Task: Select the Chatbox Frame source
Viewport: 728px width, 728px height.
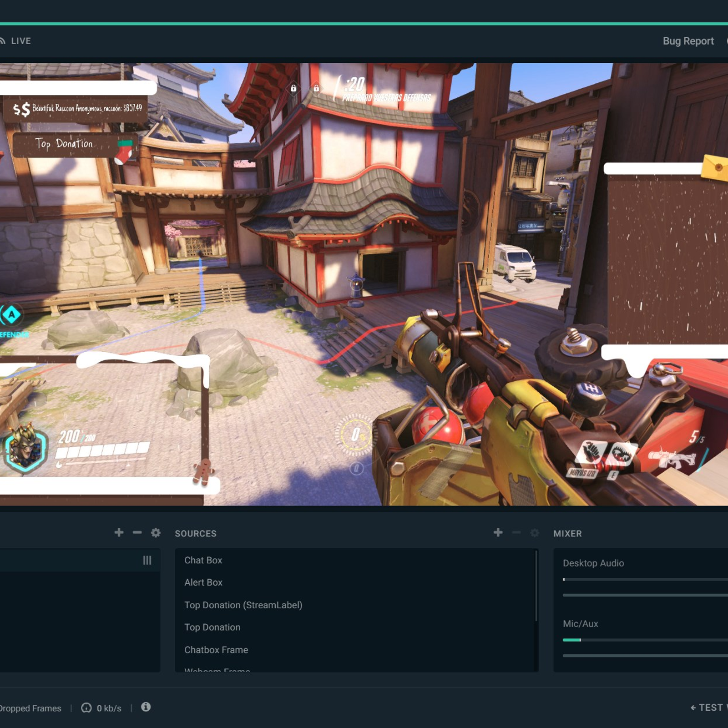Action: (355, 650)
